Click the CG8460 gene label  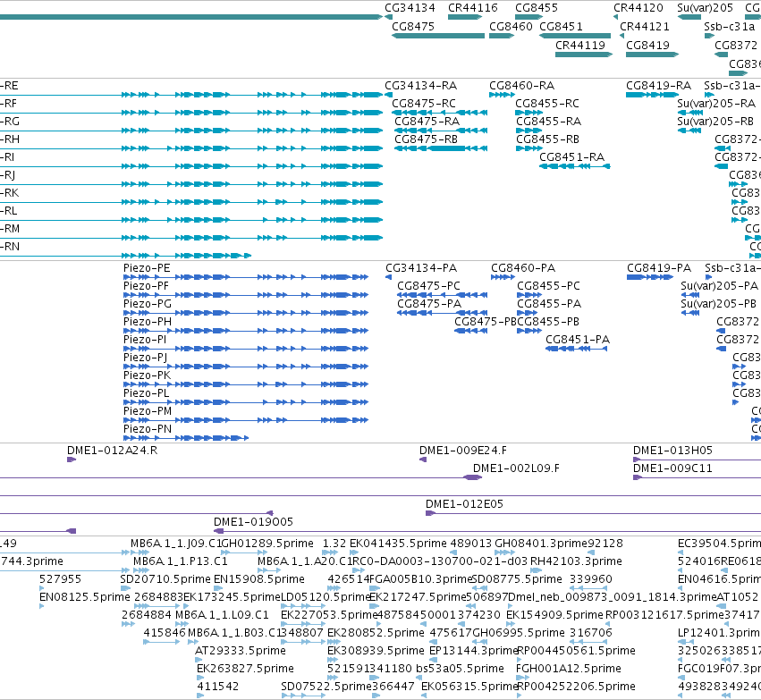(511, 27)
